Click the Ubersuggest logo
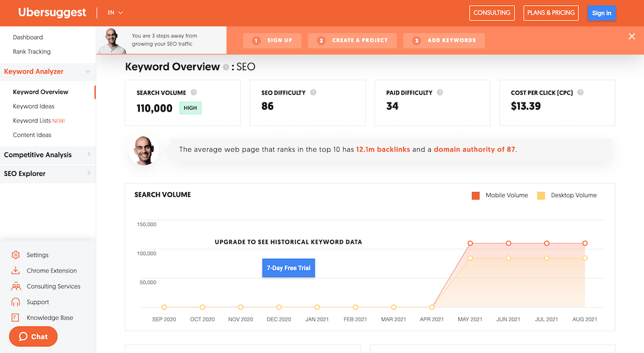The width and height of the screenshot is (644, 353). [x=52, y=12]
